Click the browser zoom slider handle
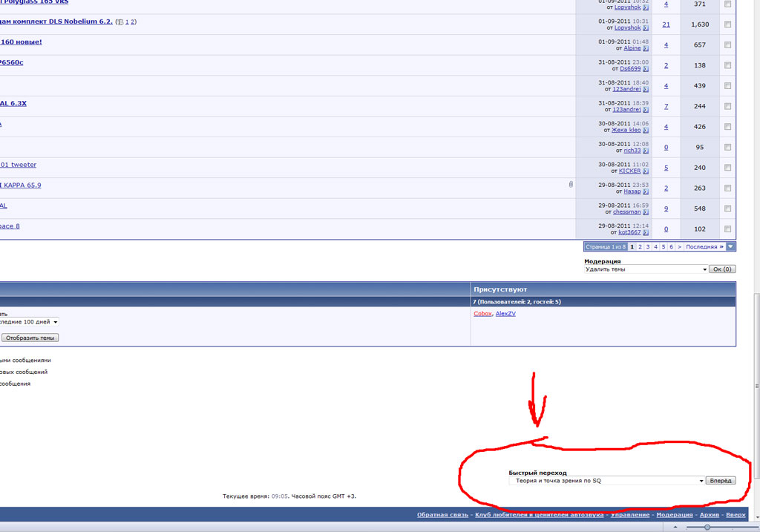Screen dimensions: 760x532 coord(707,527)
